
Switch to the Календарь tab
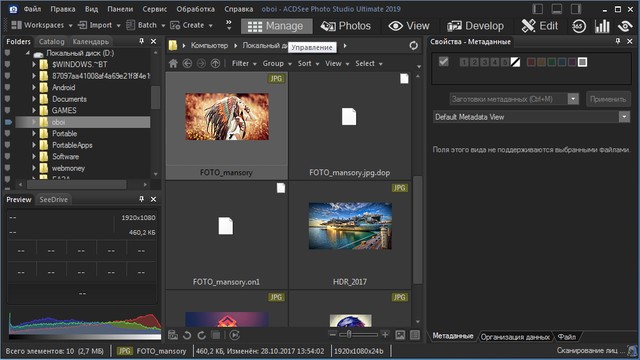coord(91,42)
